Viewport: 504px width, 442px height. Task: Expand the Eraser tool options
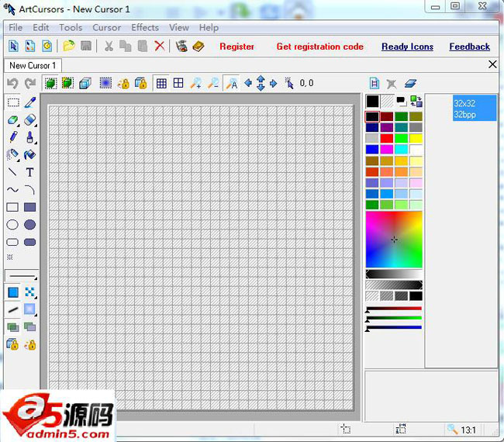[x=35, y=125]
